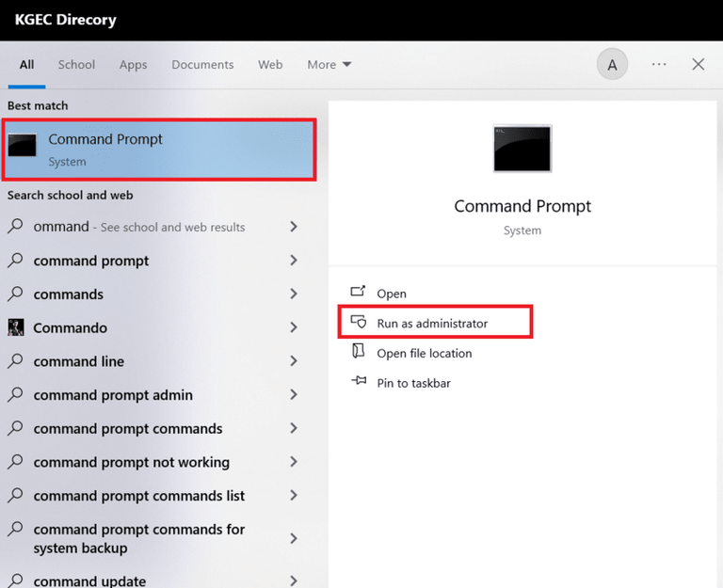Click the Open file location icon
723x588 pixels.
pyautogui.click(x=358, y=352)
